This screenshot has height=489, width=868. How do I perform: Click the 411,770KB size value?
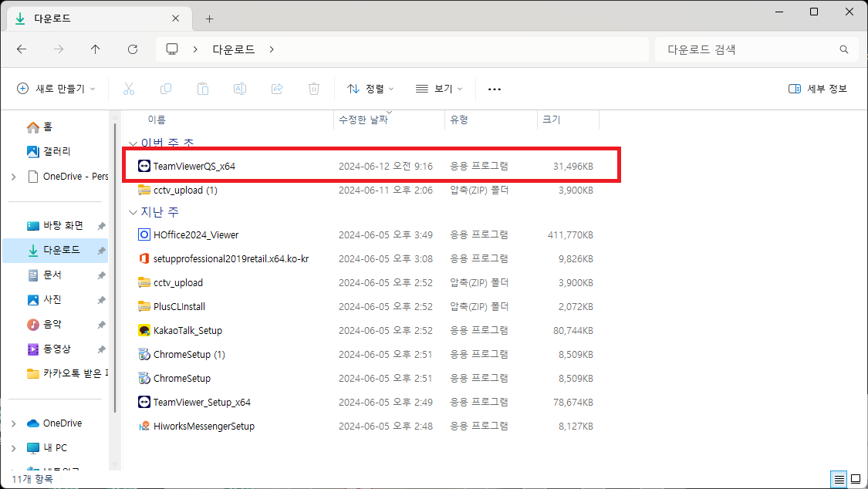pyautogui.click(x=570, y=234)
